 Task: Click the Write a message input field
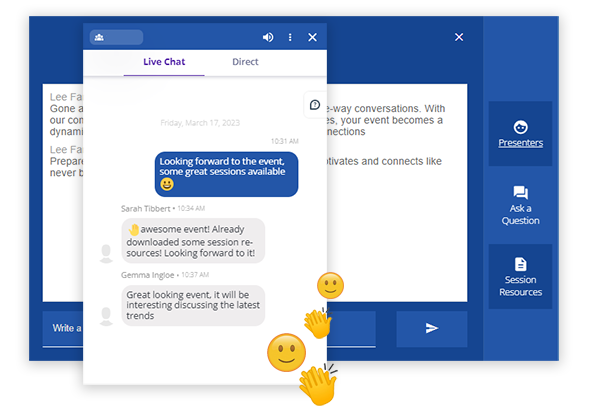209,328
